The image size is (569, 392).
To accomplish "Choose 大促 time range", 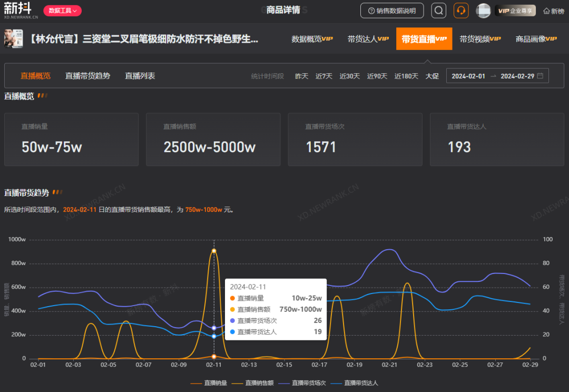I will pos(432,76).
